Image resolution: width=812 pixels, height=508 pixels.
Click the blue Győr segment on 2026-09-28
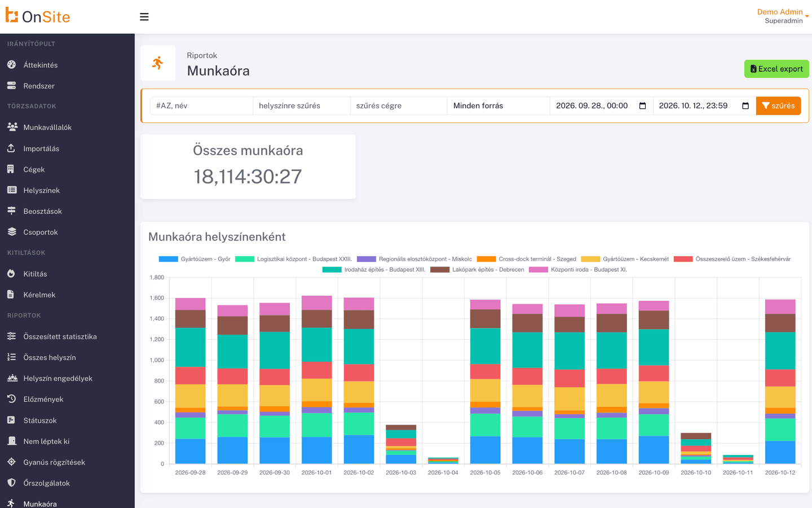(x=190, y=452)
